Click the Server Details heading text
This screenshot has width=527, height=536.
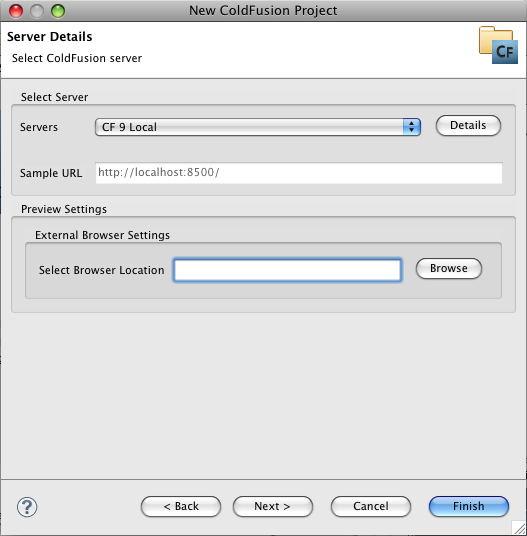[x=50, y=37]
